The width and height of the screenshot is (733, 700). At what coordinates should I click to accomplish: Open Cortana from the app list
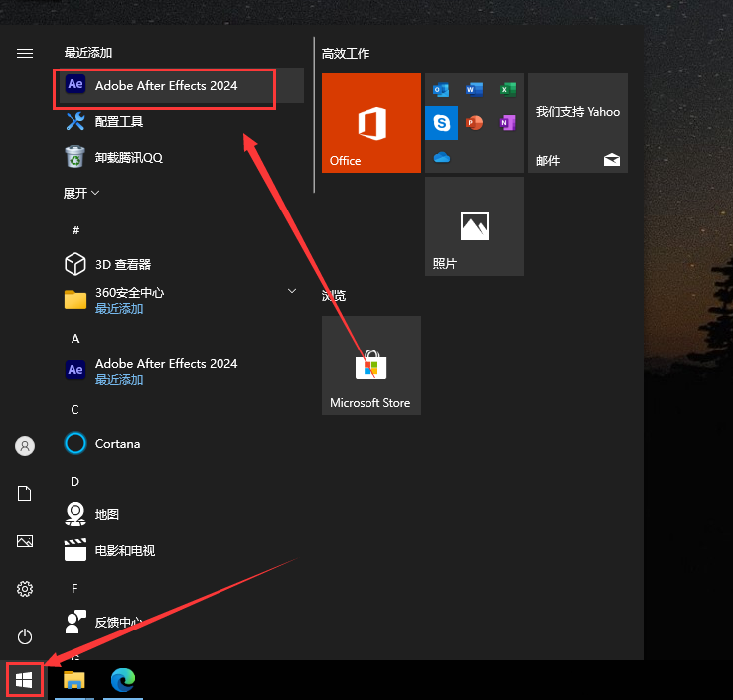click(x=117, y=443)
